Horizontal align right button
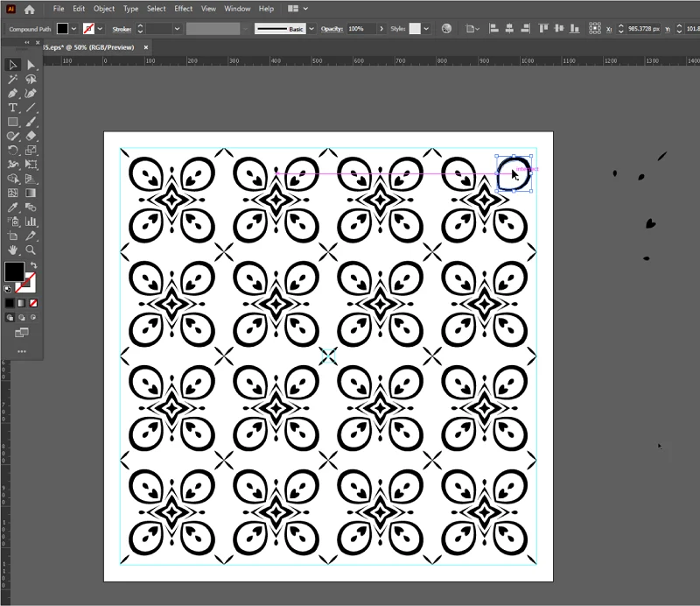This screenshot has height=606, width=700. tap(526, 29)
